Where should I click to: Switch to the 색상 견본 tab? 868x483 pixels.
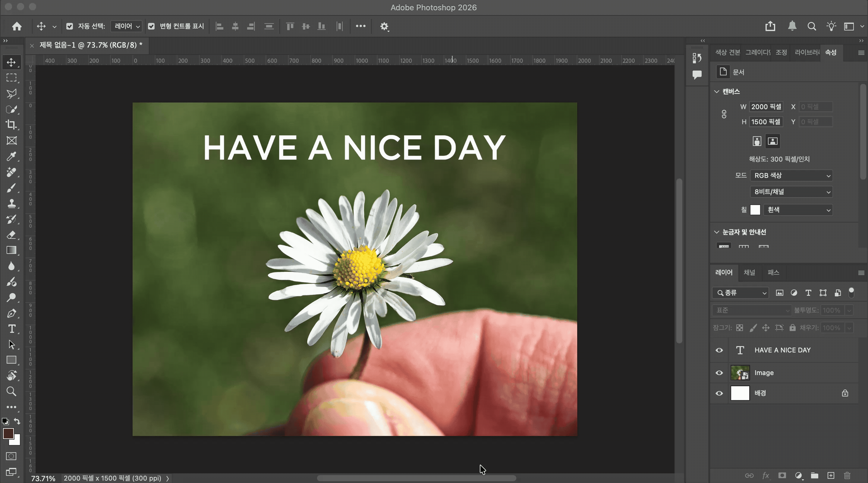coord(728,52)
